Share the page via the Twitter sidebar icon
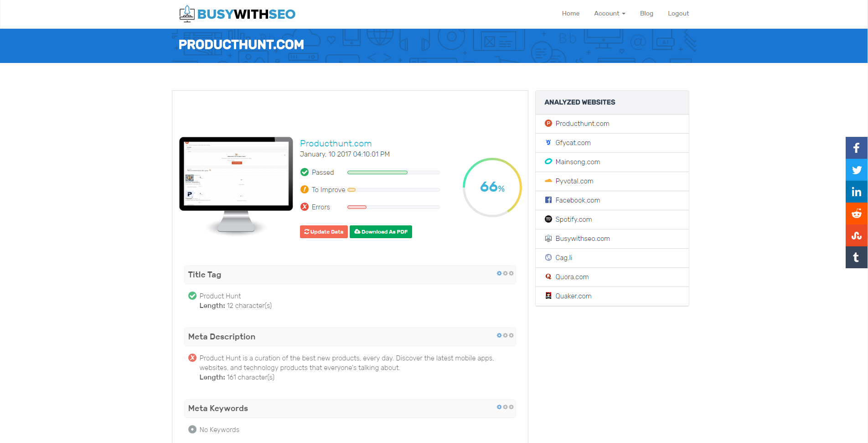Viewport: 868px width, 443px height. coord(856,170)
